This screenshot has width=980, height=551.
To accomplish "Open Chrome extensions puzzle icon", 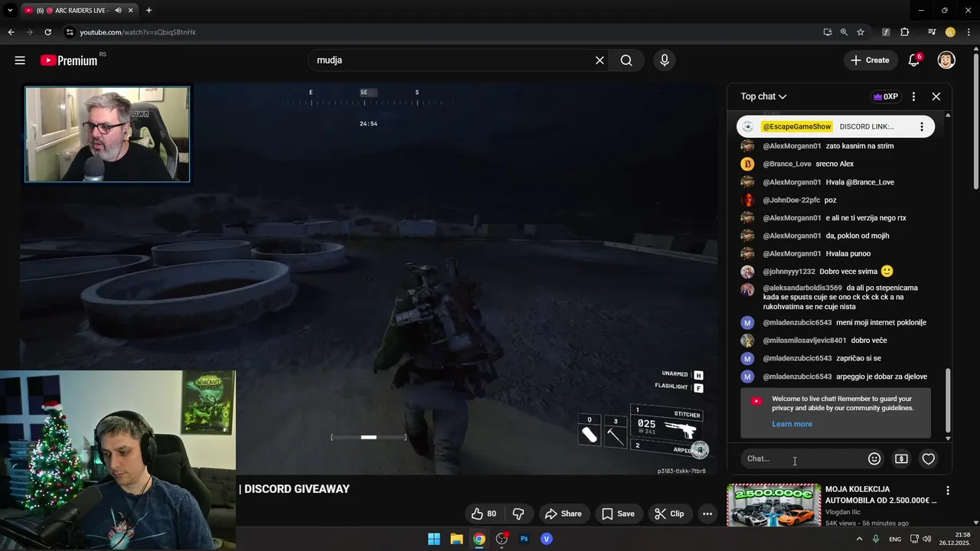I will 905,32.
